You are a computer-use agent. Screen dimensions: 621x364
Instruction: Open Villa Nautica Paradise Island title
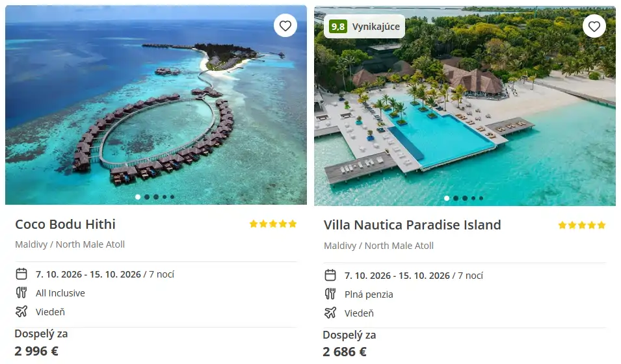pyautogui.click(x=412, y=225)
